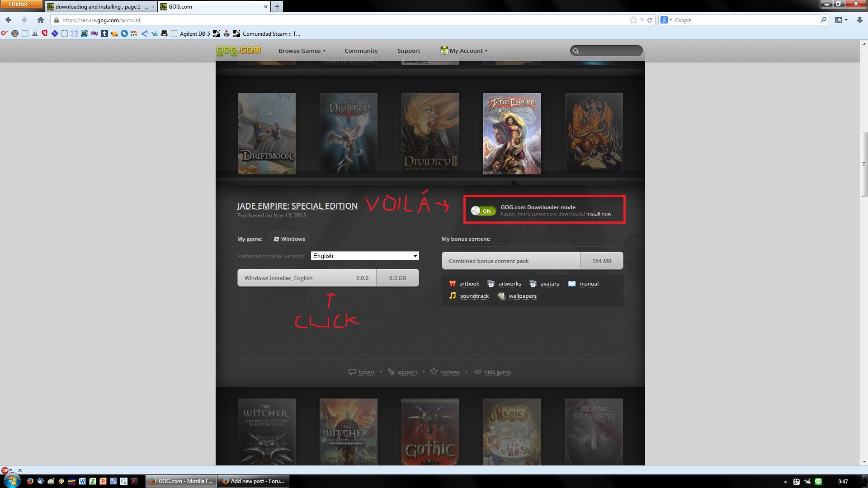Open the Firefox downloads arrow
The image size is (868, 488).
click(859, 20)
